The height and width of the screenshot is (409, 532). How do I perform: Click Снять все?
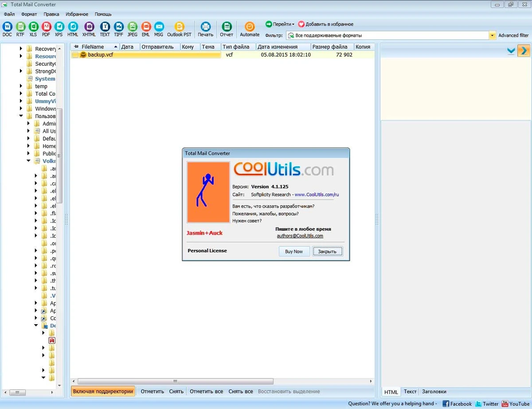coord(241,391)
